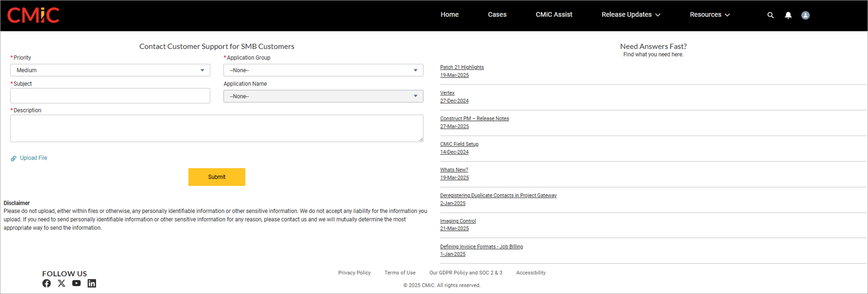Open CMiC Assist nav item
The image size is (868, 294).
(554, 15)
